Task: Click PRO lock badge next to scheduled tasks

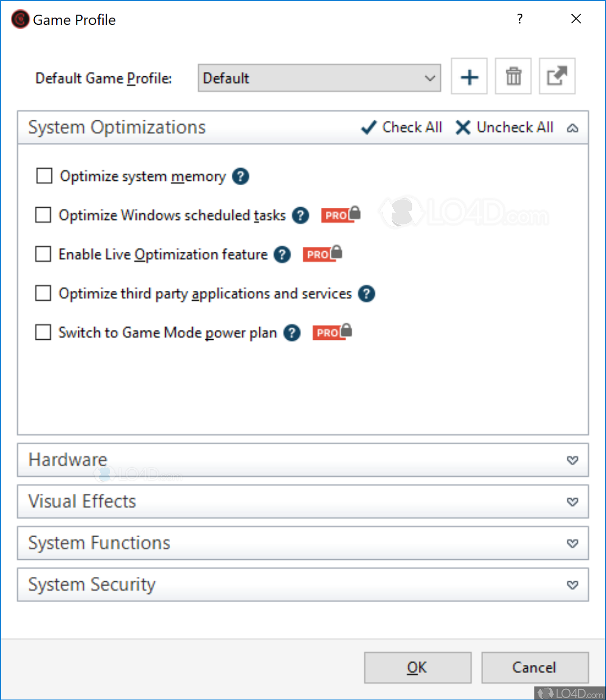Action: (x=340, y=215)
